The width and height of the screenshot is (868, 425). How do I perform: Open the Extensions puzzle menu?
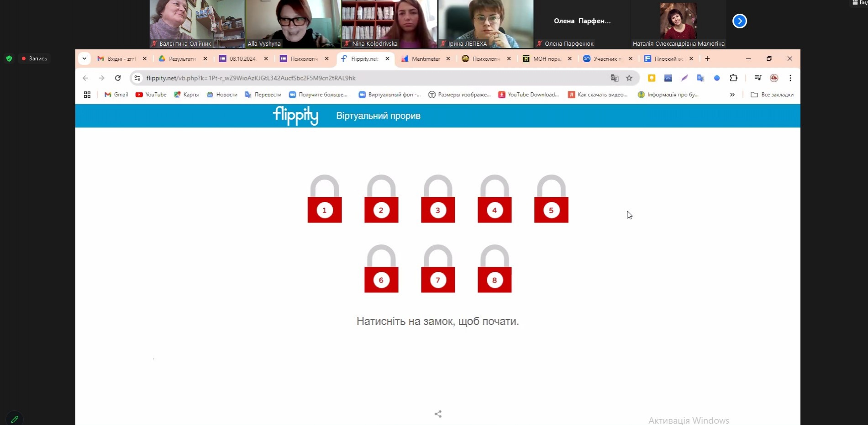[x=734, y=78]
